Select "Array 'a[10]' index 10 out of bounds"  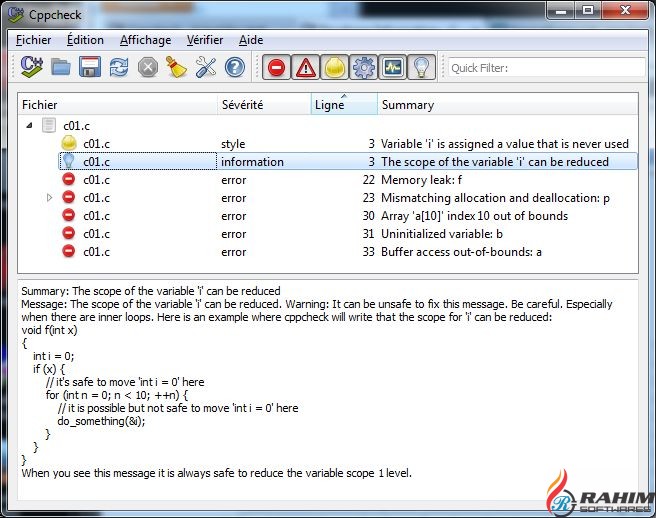(x=474, y=216)
